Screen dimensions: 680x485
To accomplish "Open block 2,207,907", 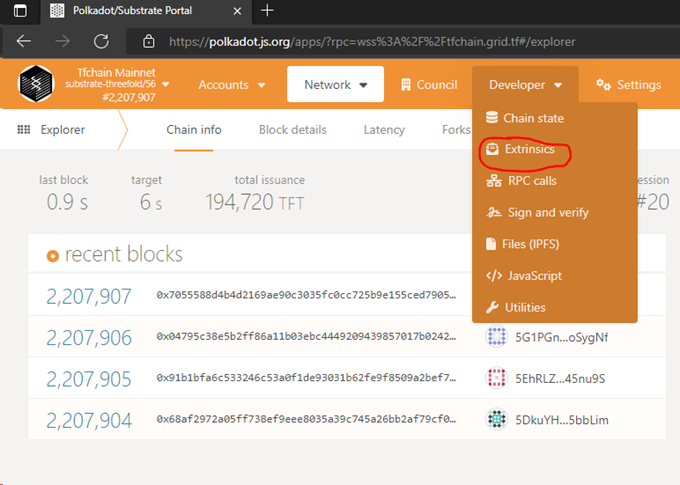I will (x=88, y=296).
